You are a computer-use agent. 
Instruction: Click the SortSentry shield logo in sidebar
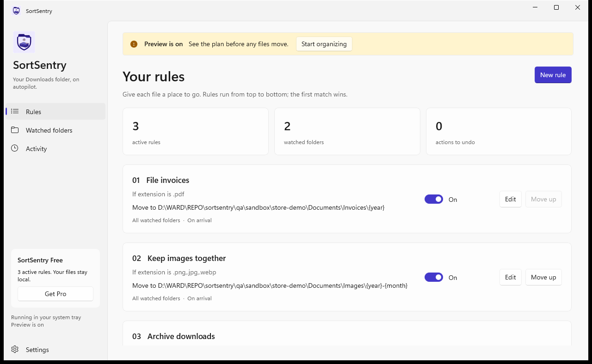click(24, 42)
